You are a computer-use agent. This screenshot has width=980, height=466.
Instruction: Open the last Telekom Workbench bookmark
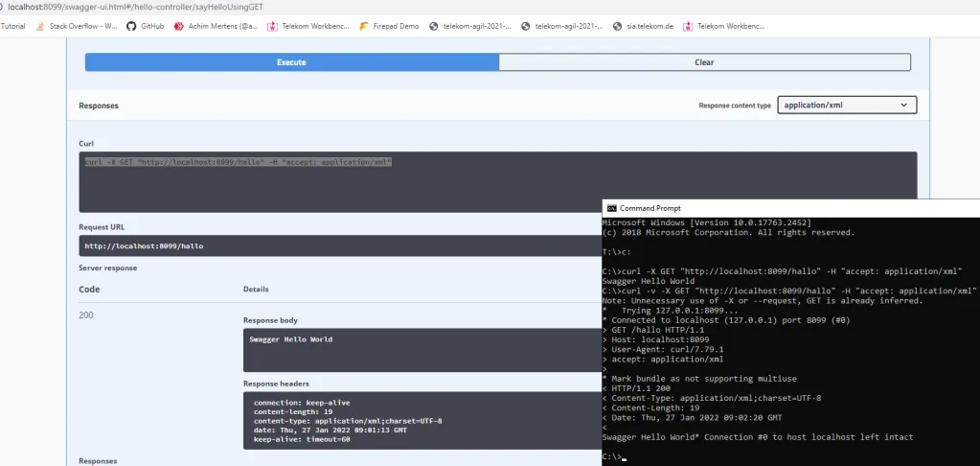coord(724,26)
